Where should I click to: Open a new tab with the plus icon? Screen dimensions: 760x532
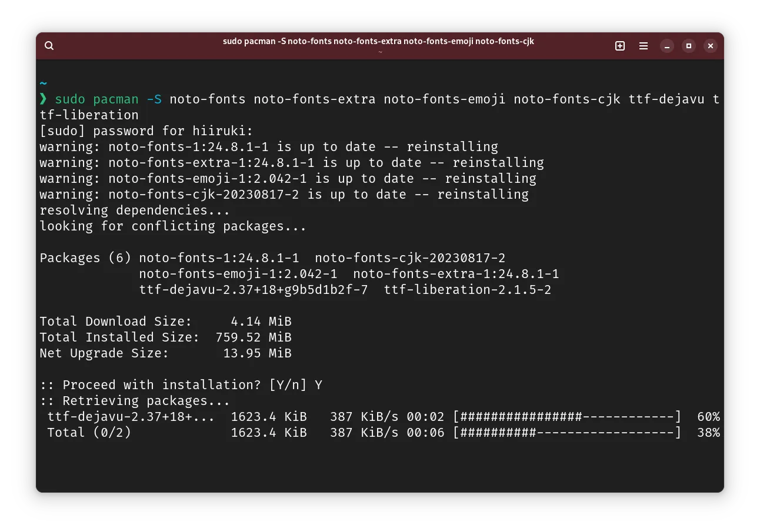point(620,46)
